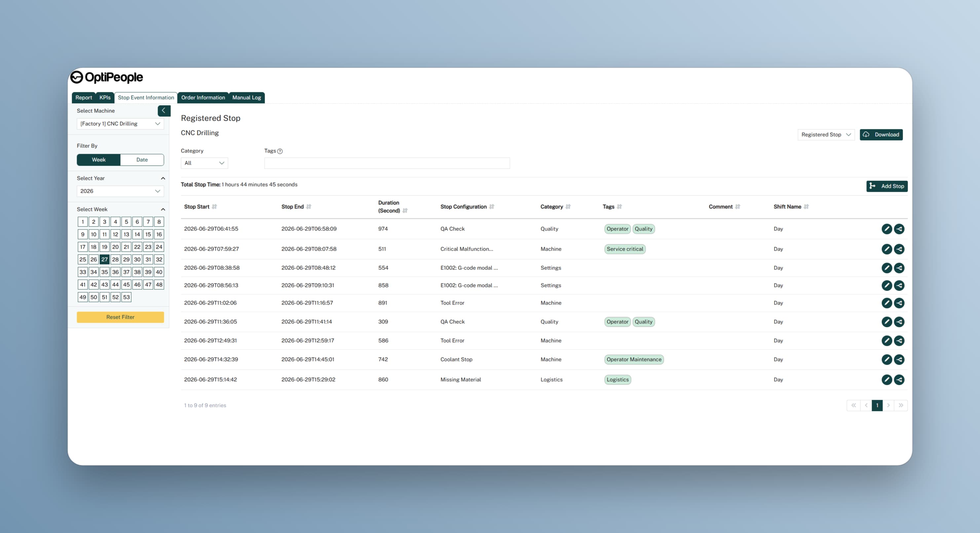This screenshot has height=533, width=980.
Task: Pick week 53 in week grid
Action: pyautogui.click(x=126, y=297)
